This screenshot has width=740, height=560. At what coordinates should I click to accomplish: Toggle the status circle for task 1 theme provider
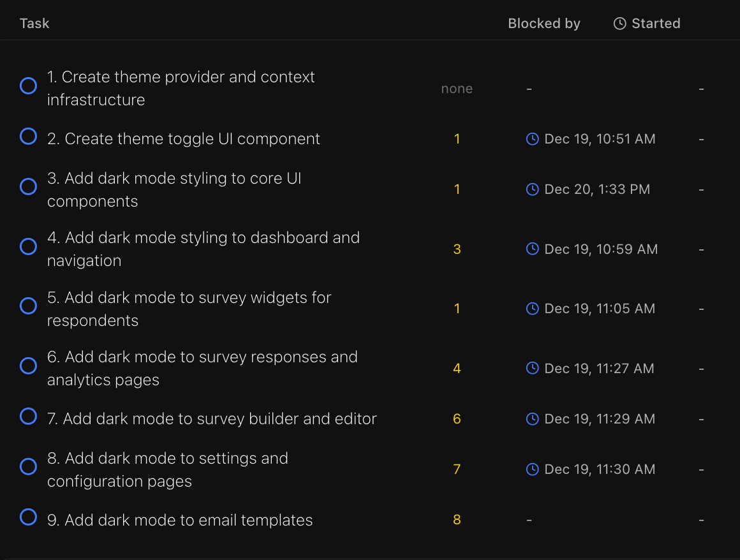coord(28,85)
